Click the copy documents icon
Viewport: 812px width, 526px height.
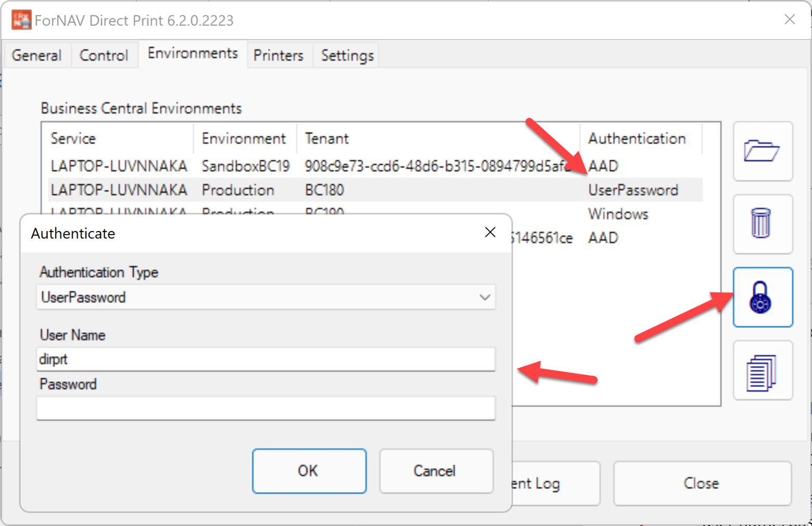pos(763,370)
